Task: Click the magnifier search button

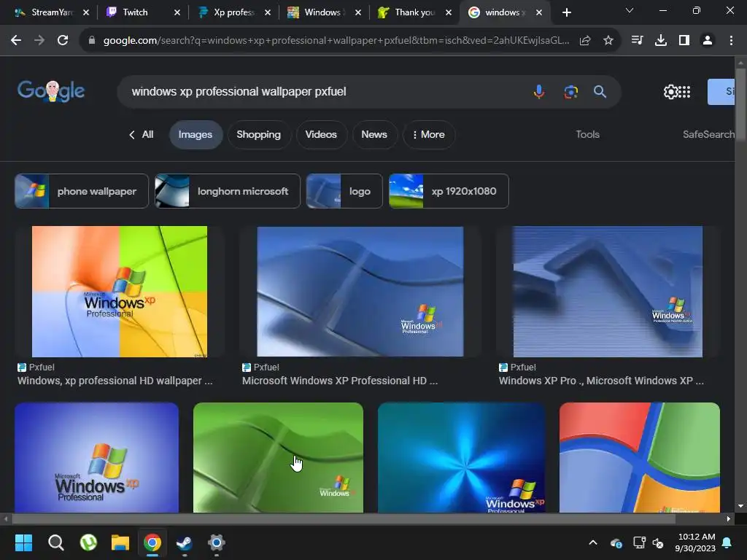Action: pyautogui.click(x=600, y=91)
